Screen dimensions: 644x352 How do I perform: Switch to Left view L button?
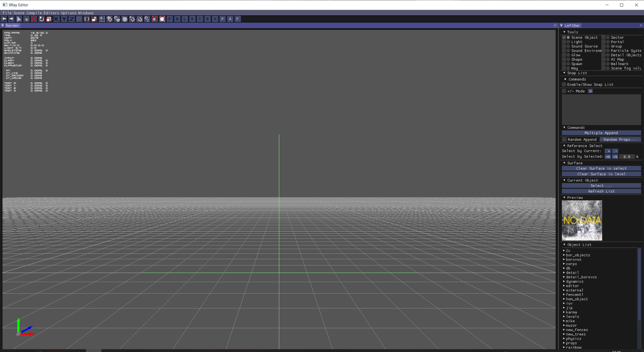point(185,19)
